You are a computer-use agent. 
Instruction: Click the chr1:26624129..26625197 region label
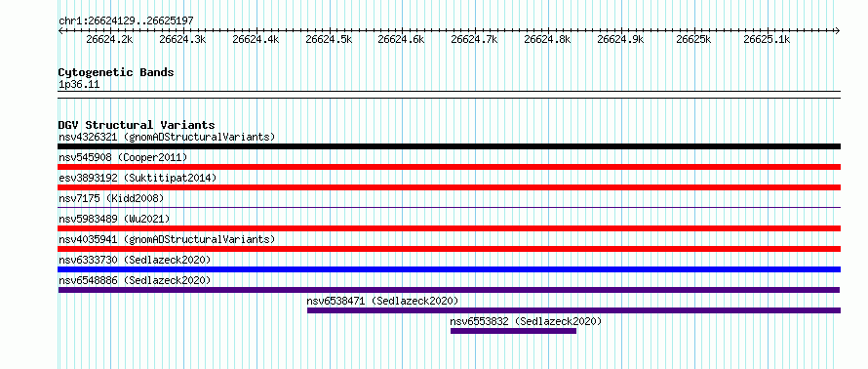126,21
